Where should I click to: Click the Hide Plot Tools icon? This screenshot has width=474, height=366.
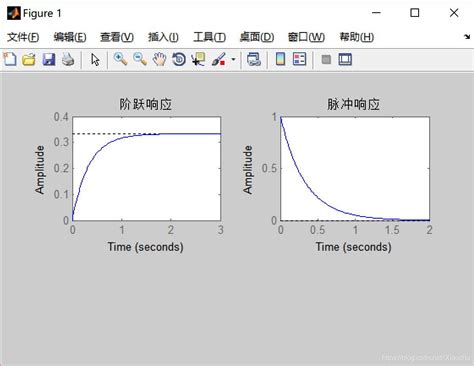pyautogui.click(x=326, y=60)
